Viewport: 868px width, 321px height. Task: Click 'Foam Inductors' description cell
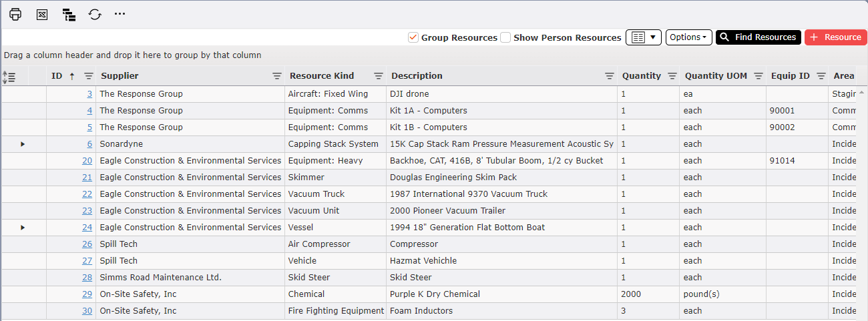[501, 311]
